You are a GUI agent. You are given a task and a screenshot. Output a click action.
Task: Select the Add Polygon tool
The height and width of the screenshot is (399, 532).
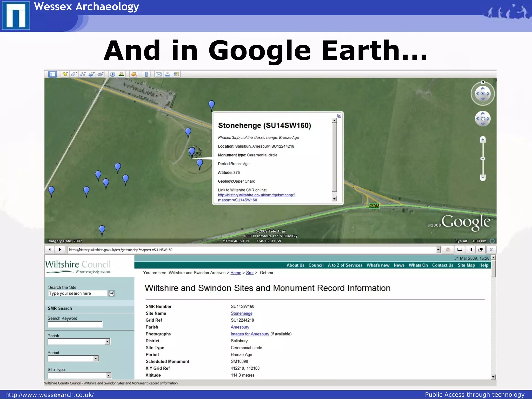pyautogui.click(x=74, y=74)
